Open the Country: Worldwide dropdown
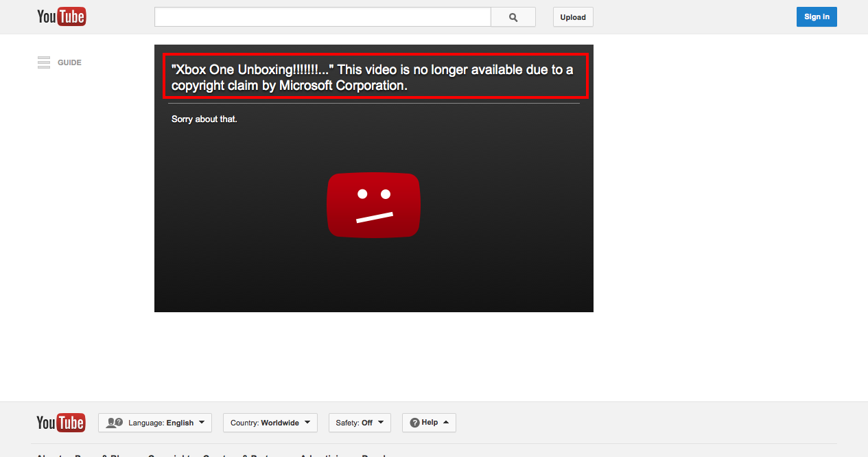 [x=270, y=423]
